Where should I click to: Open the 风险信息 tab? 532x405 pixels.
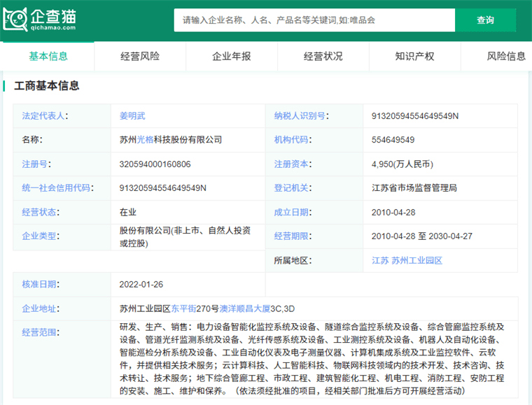pyautogui.click(x=506, y=56)
